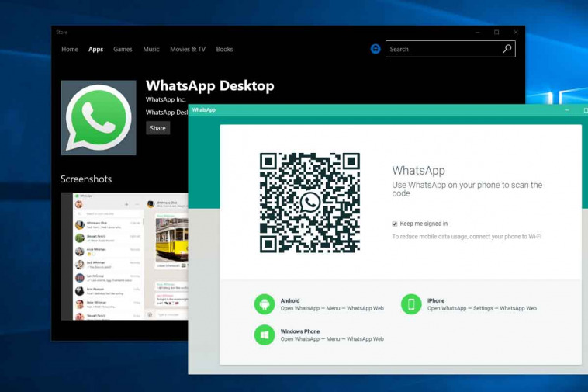Select the Apps tab in Store
The height and width of the screenshot is (392, 588).
95,49
